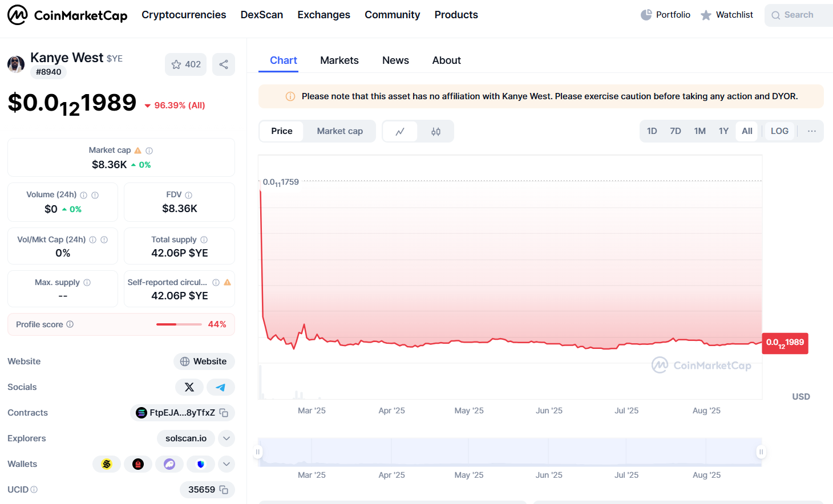Click the Max. supply info icon

click(x=87, y=282)
